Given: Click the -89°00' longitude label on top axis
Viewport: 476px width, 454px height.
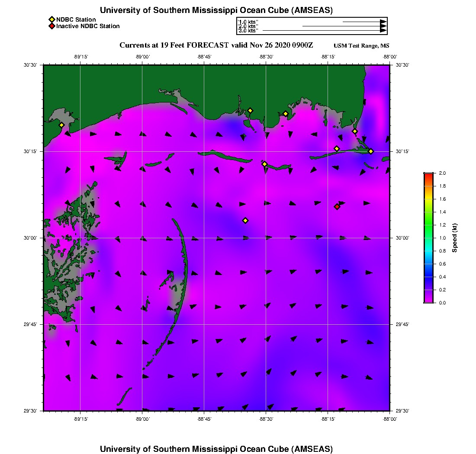Looking at the screenshot, I should click(142, 57).
